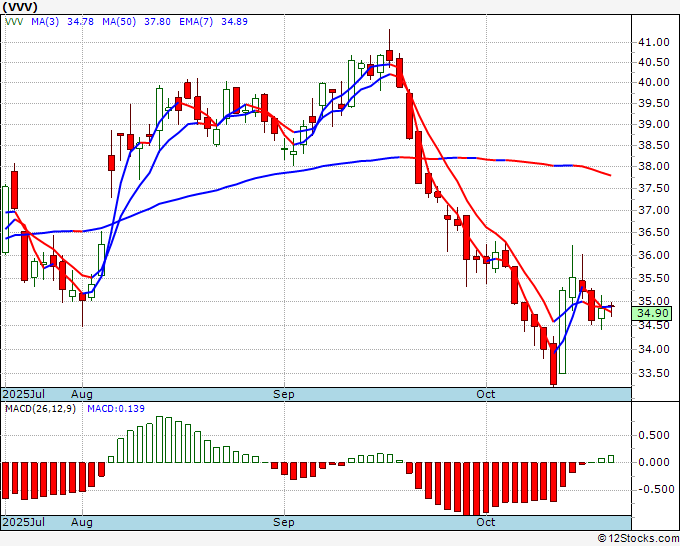Screen dimensions: 680x546
Task: Click the 2025Jul label on price chart axis
Action: (23, 394)
